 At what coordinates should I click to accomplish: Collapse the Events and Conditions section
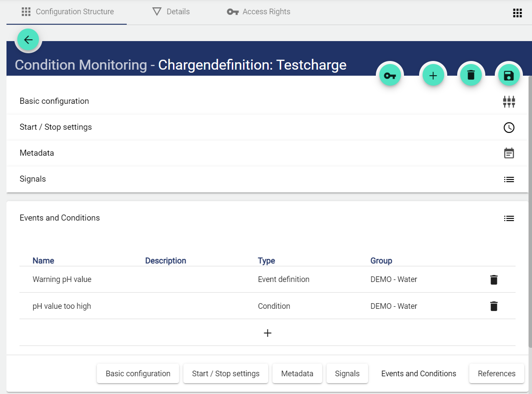(x=509, y=218)
